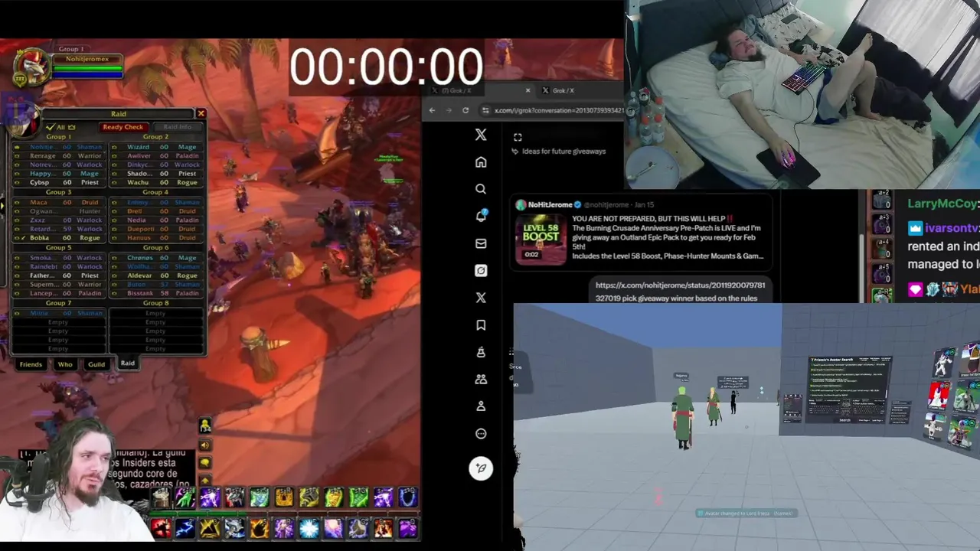Select Raindebt Warlock in Group 5
The height and width of the screenshot is (551, 980).
pyautogui.click(x=60, y=267)
